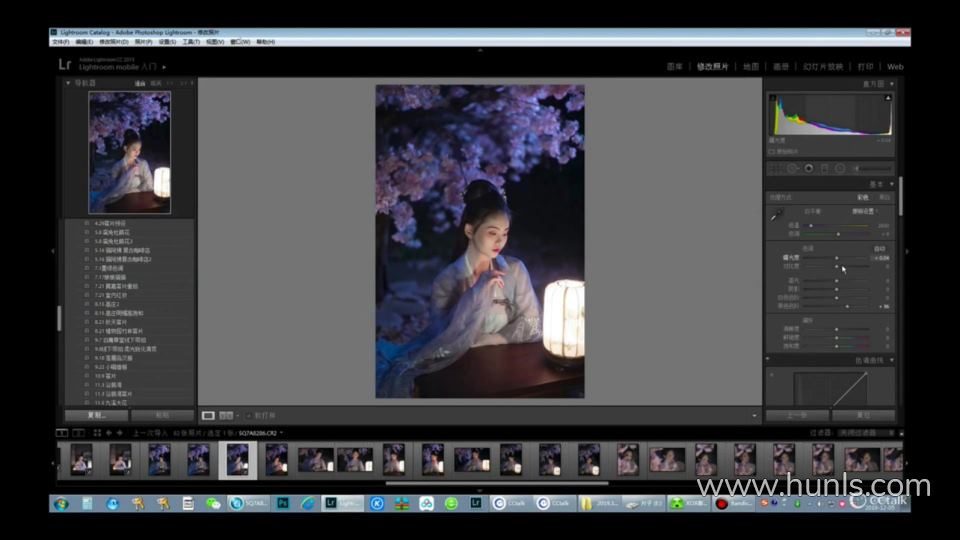Toggle the original photo checkbox under histogram
The height and width of the screenshot is (540, 960).
click(x=771, y=151)
